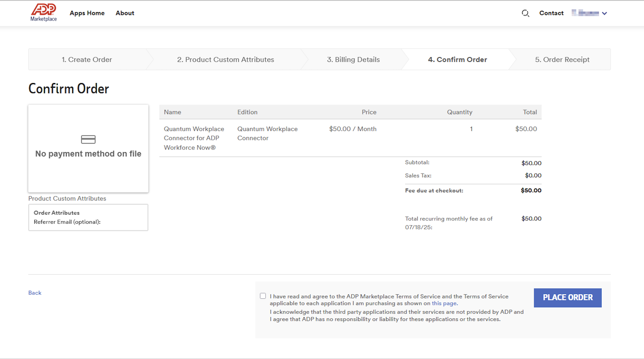Click the 'Product Custom Attributes' section label
Viewport: 644px width, 359px height.
[x=67, y=198]
